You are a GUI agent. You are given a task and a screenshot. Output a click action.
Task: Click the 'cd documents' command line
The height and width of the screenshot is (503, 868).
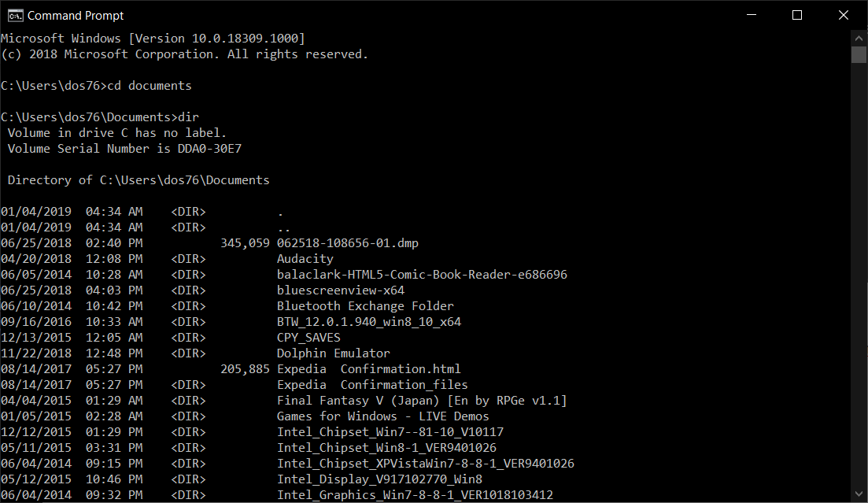tap(96, 86)
